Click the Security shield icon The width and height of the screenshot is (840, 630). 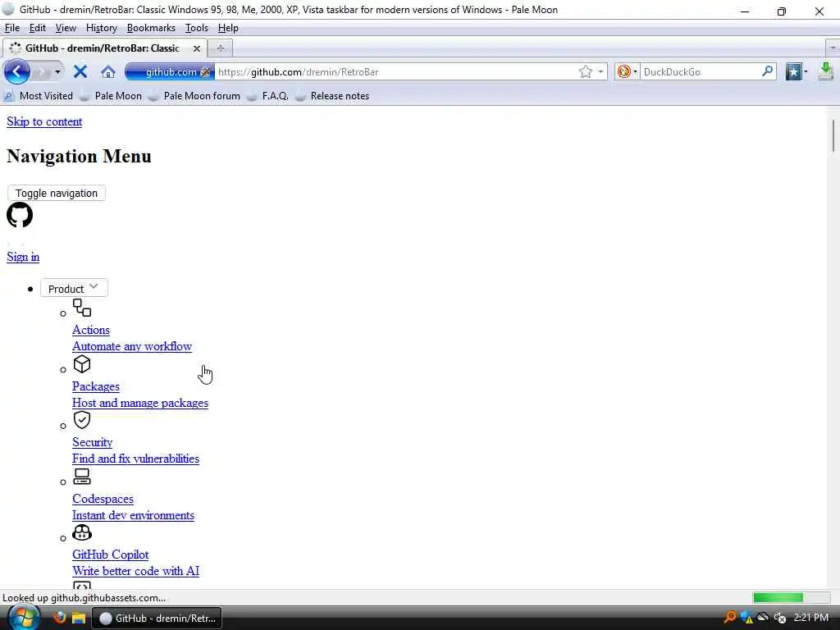[82, 420]
